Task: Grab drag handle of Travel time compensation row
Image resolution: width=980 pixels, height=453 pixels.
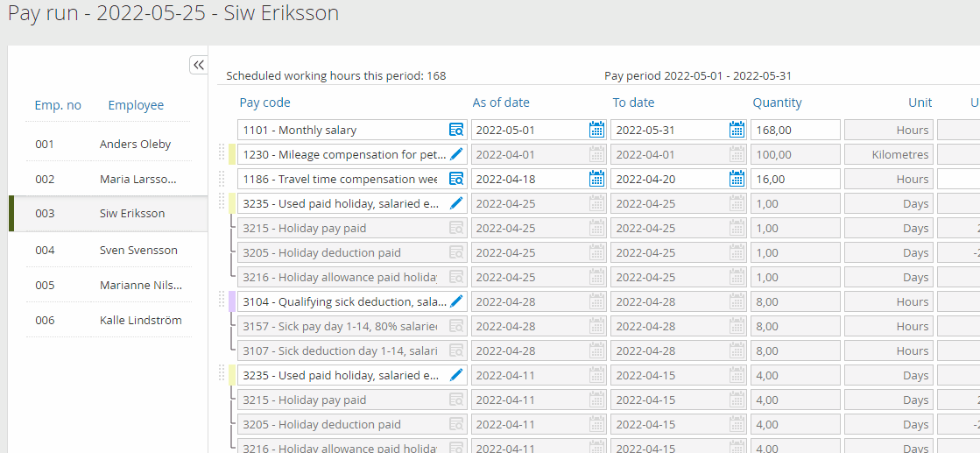Action: point(222,180)
